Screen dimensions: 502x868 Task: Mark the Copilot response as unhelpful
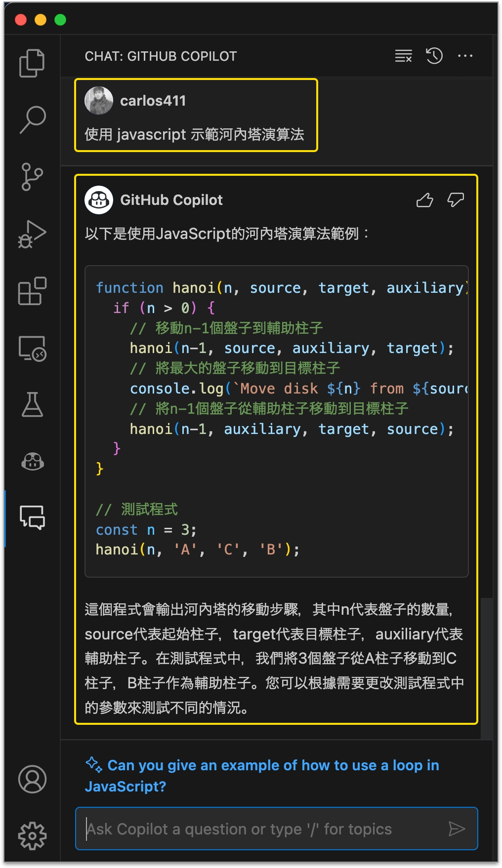[455, 200]
